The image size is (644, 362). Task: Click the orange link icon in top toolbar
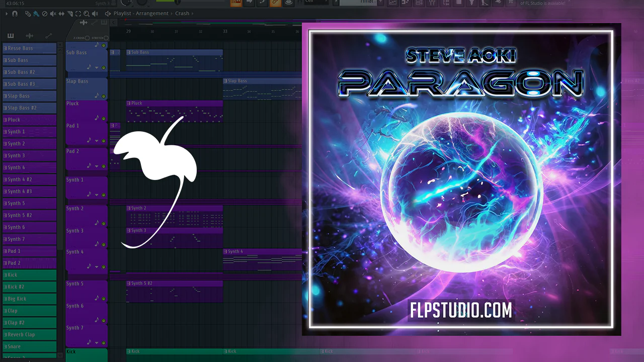coord(275,3)
